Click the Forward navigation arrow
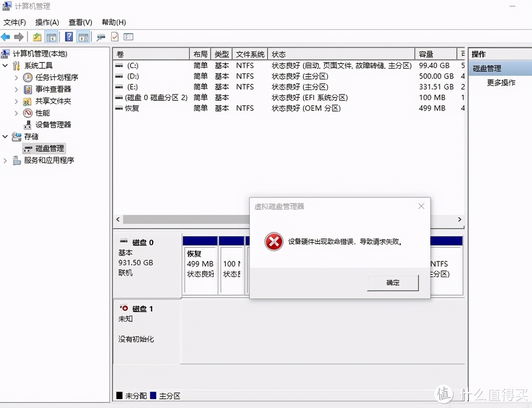The height and width of the screenshot is (408, 532). coord(18,37)
